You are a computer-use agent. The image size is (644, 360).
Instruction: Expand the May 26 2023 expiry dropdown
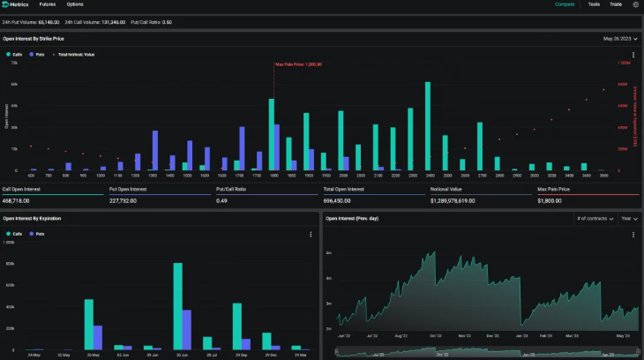620,39
